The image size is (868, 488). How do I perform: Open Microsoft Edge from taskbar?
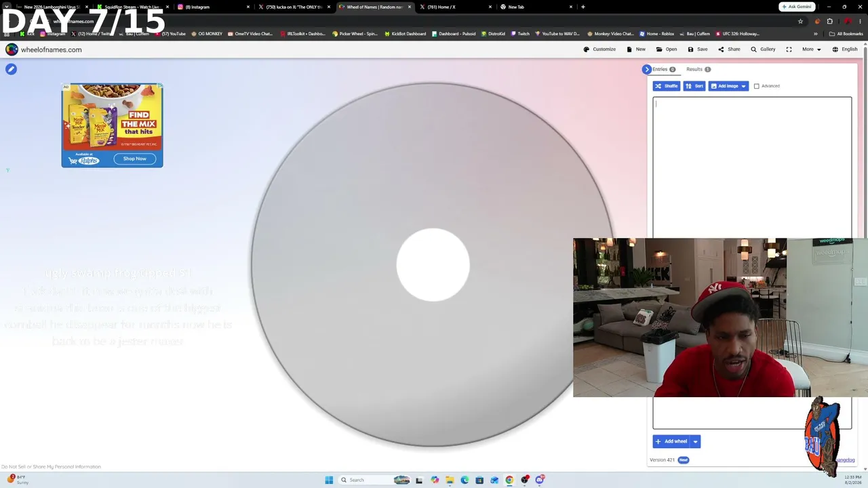coord(465,480)
